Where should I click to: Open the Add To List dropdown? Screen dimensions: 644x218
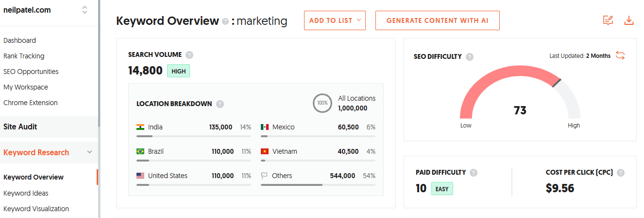click(335, 20)
